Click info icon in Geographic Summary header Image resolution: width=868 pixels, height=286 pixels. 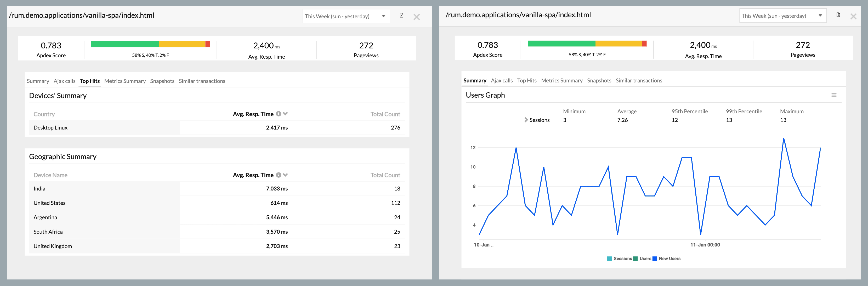pyautogui.click(x=278, y=175)
